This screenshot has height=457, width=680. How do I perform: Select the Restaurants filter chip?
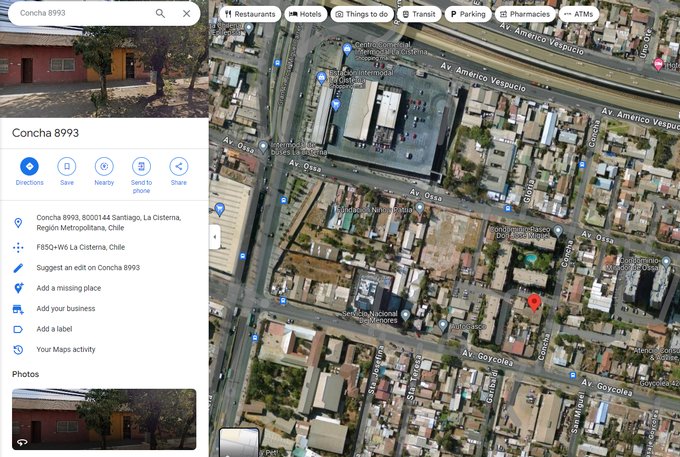pos(249,14)
